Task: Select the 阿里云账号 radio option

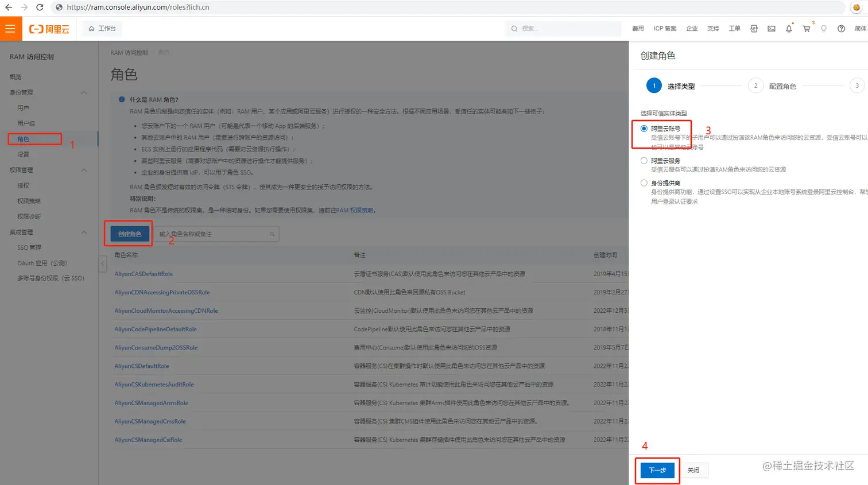Action: pos(644,129)
